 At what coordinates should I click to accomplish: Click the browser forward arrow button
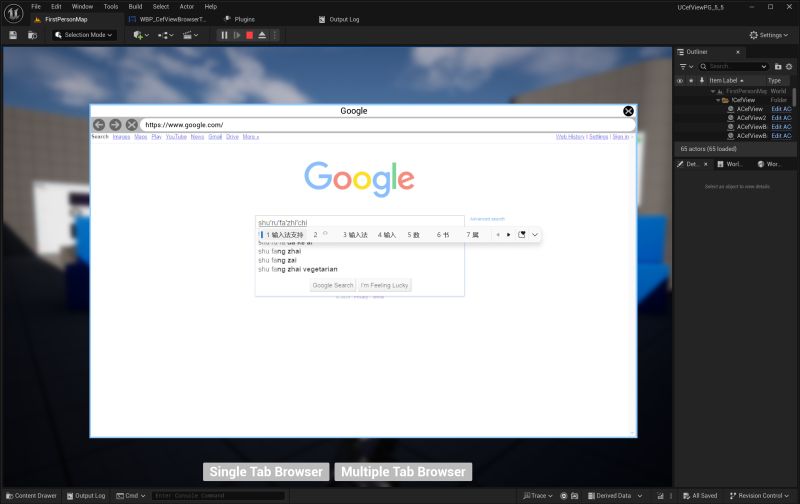[115, 124]
